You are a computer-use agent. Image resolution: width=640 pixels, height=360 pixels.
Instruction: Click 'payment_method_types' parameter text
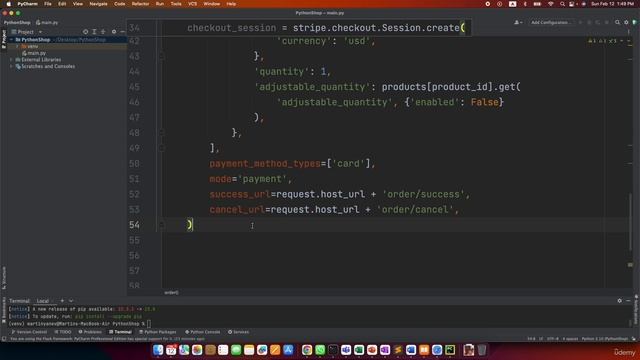tap(265, 164)
